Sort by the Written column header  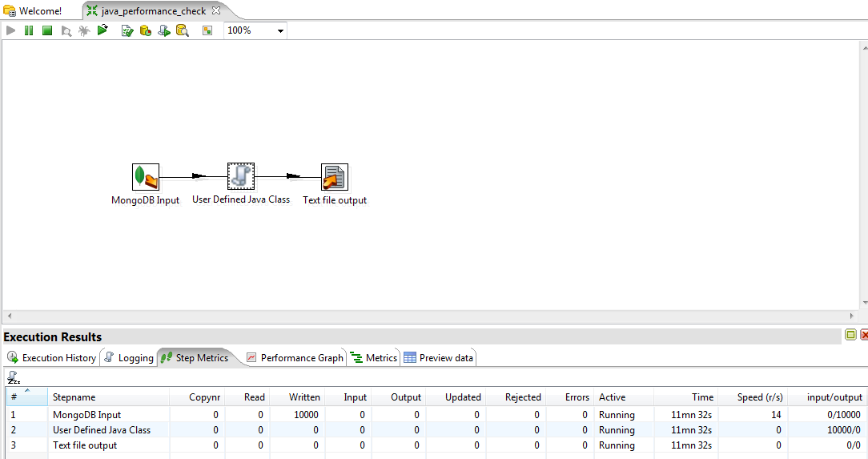pos(297,397)
